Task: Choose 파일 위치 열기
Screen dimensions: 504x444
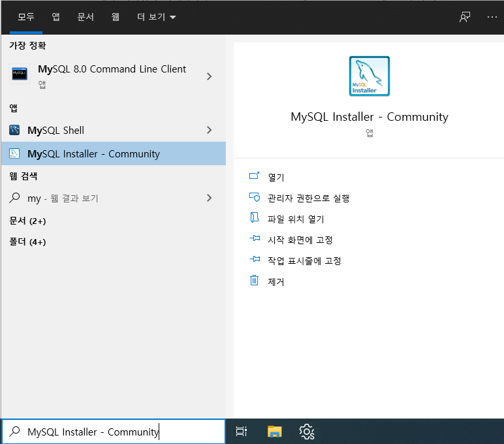Action: point(296,219)
